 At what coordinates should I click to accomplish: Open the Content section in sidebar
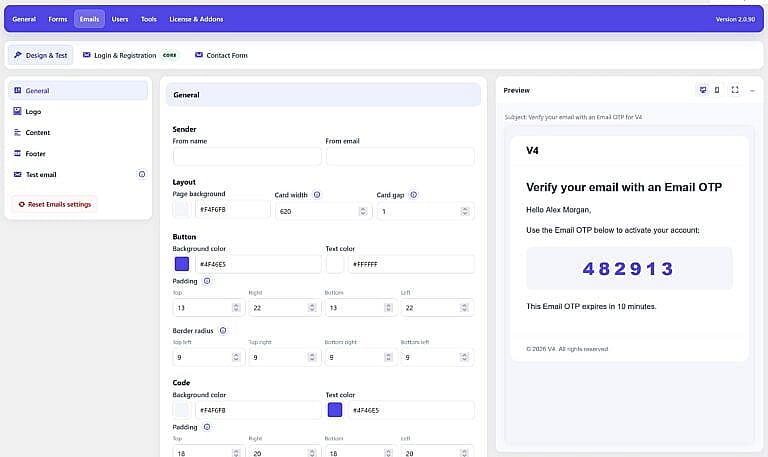pyautogui.click(x=78, y=133)
